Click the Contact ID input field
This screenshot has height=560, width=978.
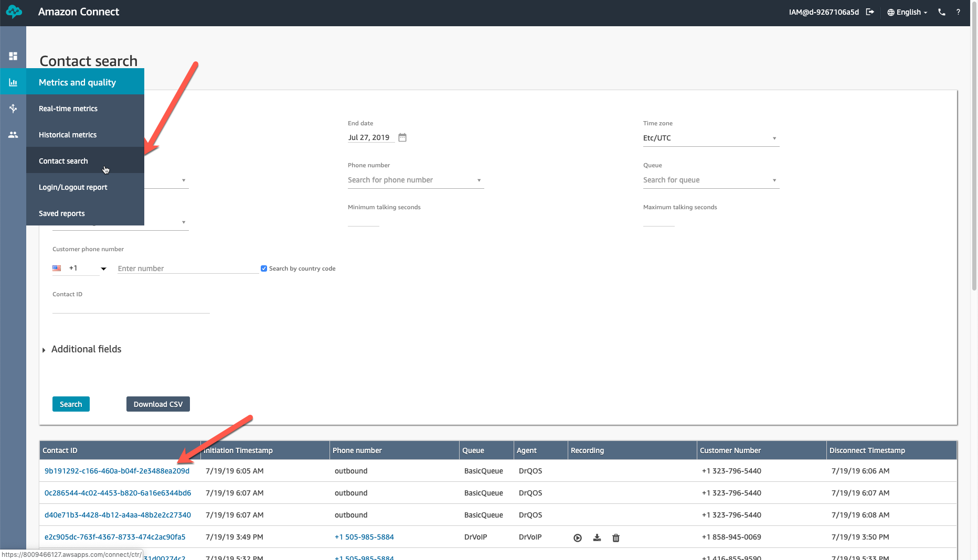(131, 306)
